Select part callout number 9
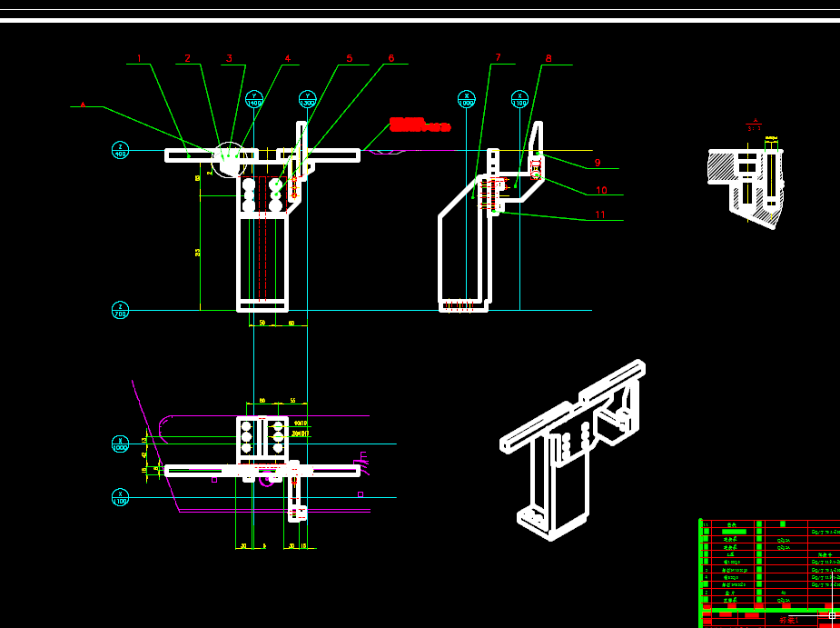This screenshot has height=628, width=840. click(598, 162)
